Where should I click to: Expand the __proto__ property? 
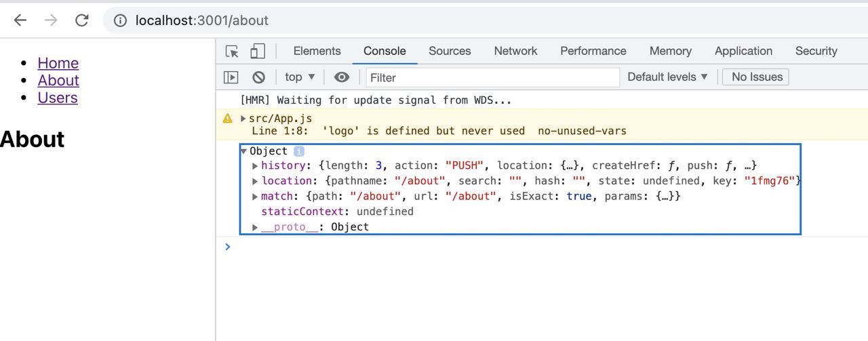(255, 227)
